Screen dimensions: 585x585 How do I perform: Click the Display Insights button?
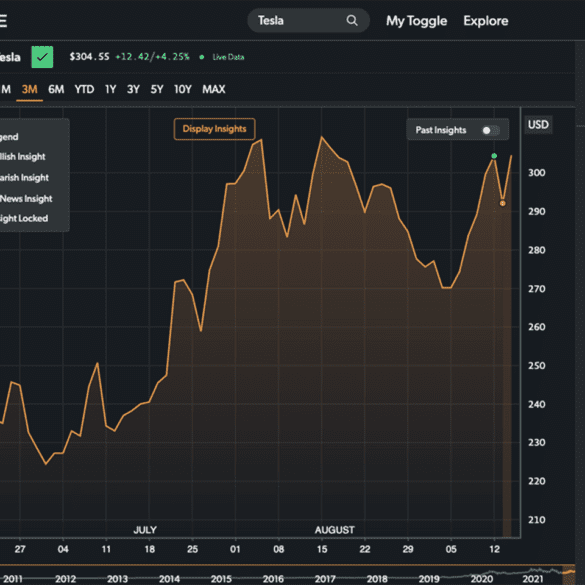215,129
